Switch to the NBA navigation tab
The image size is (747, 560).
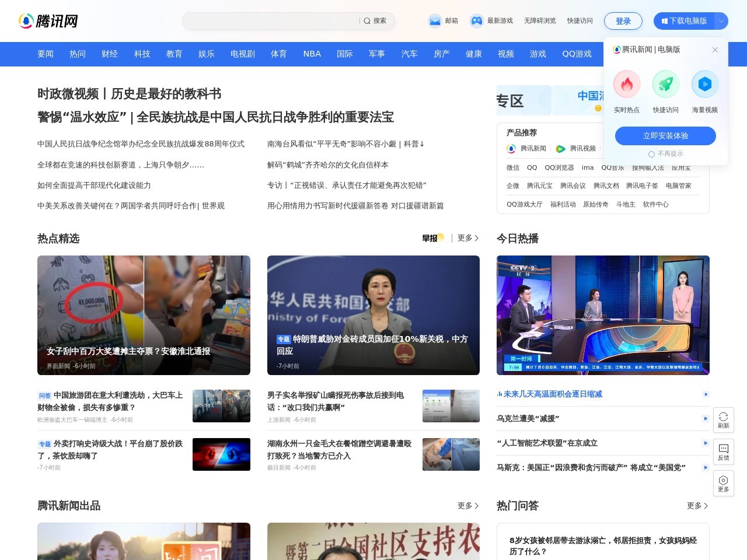pyautogui.click(x=312, y=54)
